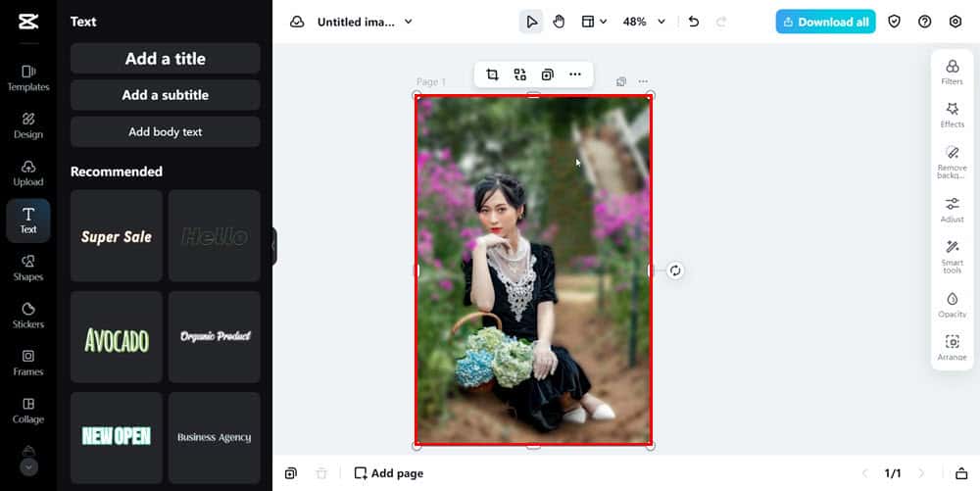Screen dimensions: 980x491
Task: Open the CapCut home logo
Action: pyautogui.click(x=28, y=22)
